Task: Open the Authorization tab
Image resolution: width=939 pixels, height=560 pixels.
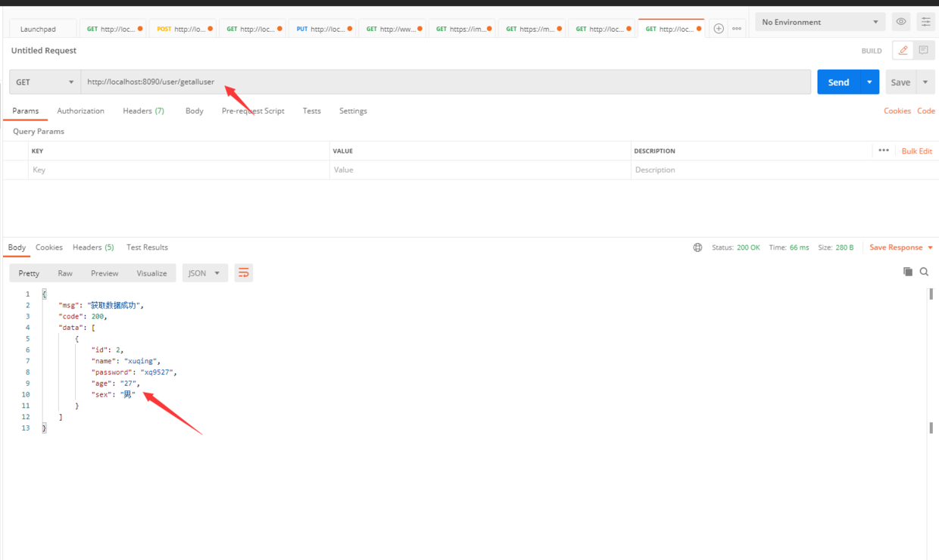Action: pos(80,110)
